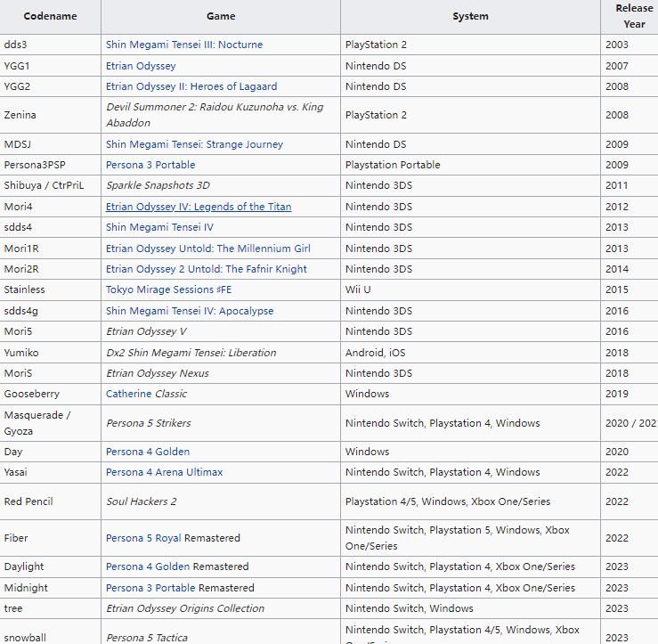658x644 pixels.
Task: Click Devil Summoner 2: Raidou Kuzunoha game title
Action: point(215,115)
